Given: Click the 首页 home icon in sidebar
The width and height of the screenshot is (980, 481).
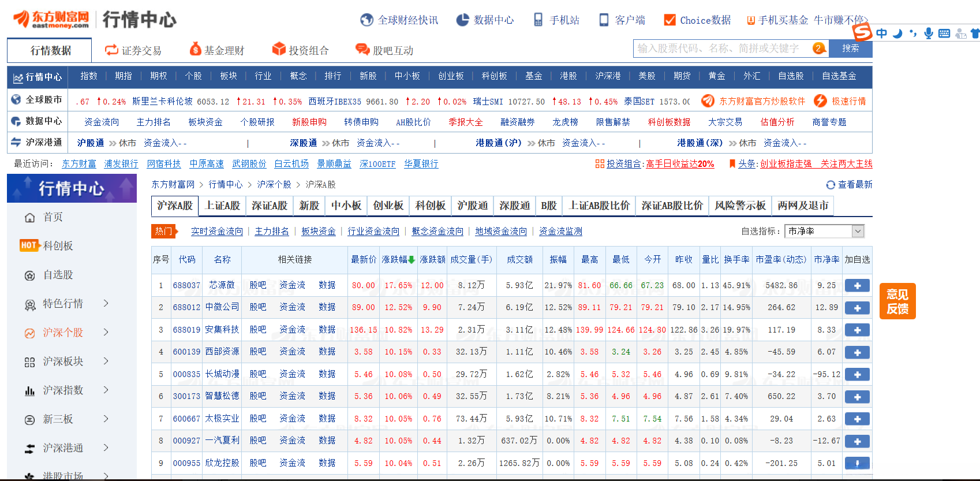Looking at the screenshot, I should click(30, 218).
